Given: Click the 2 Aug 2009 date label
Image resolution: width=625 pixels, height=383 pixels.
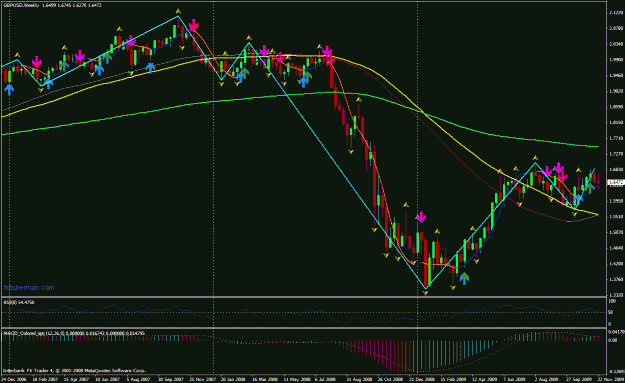Looking at the screenshot, I should coord(545,379).
